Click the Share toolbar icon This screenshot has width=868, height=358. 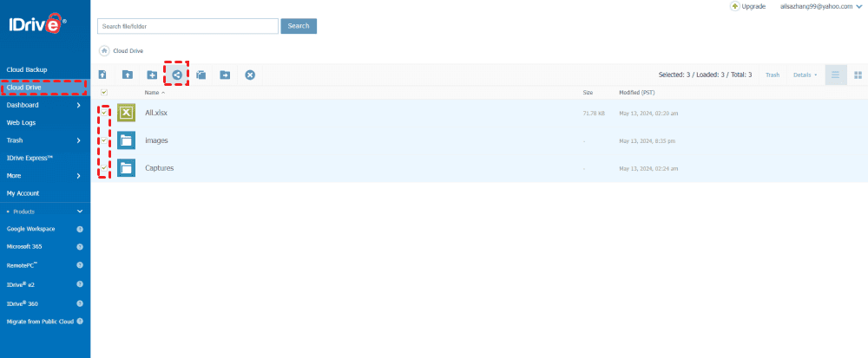tap(176, 75)
